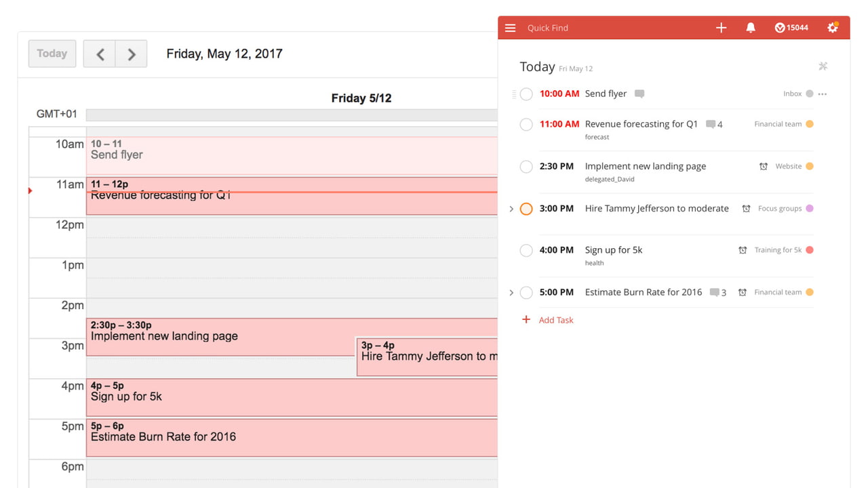Complete Hire Tammy Jefferson task
This screenshot has height=488, width=868.
coord(526,209)
